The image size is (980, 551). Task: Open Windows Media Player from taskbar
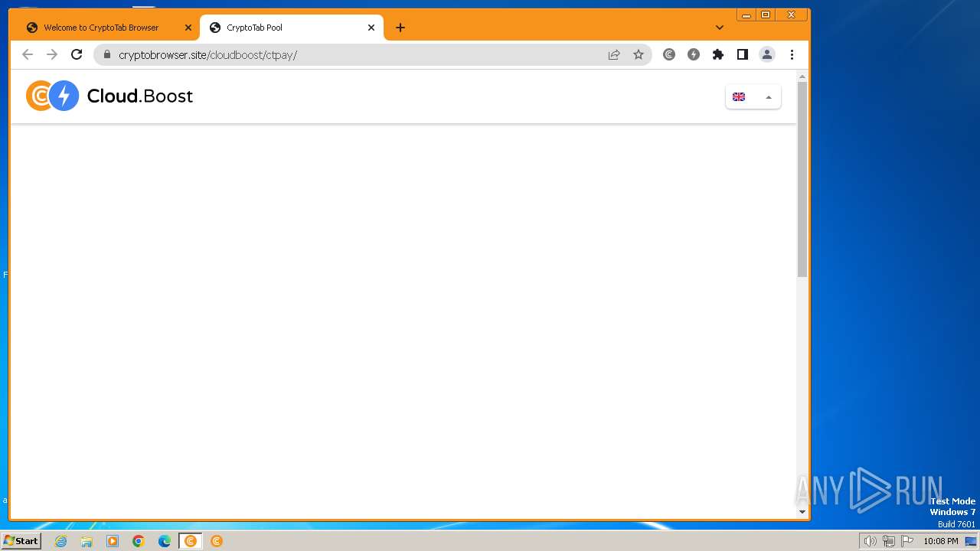(x=113, y=541)
